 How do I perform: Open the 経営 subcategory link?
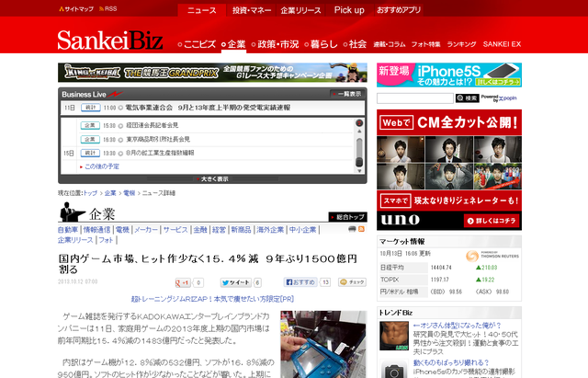point(219,230)
